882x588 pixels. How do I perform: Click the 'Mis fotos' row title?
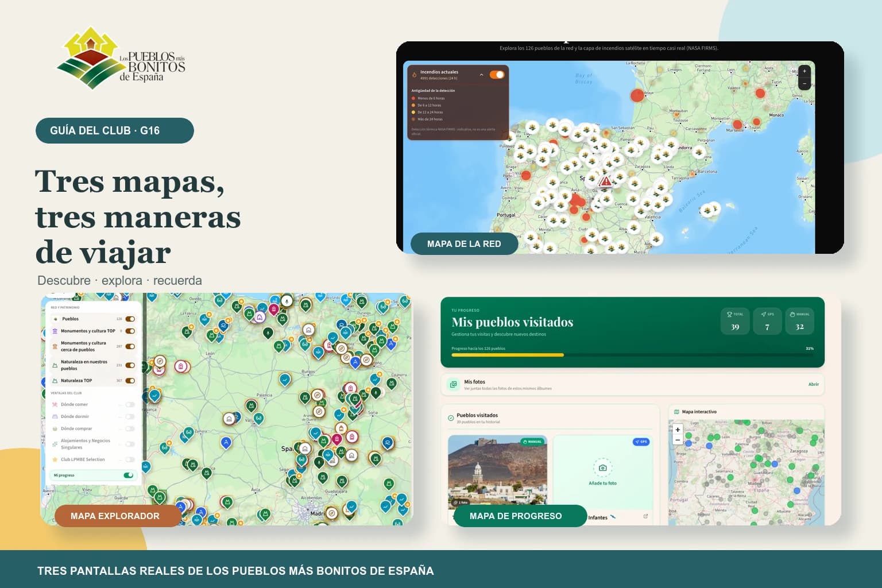coord(474,382)
